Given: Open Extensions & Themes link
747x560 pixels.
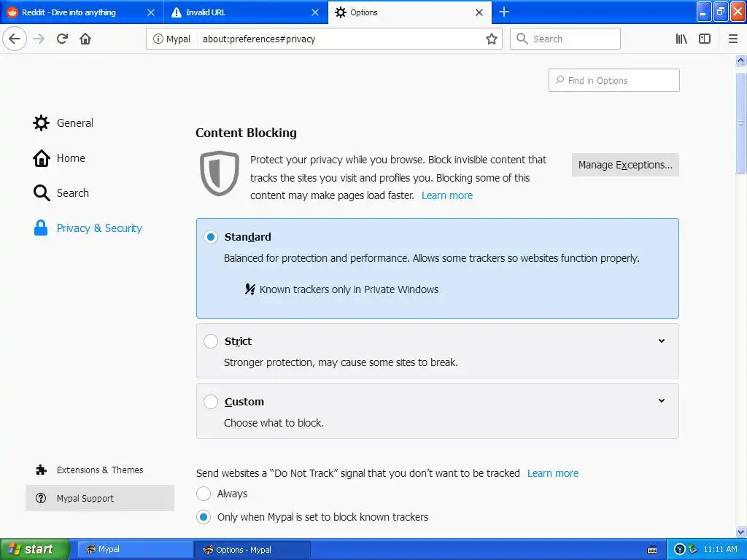Looking at the screenshot, I should [100, 470].
